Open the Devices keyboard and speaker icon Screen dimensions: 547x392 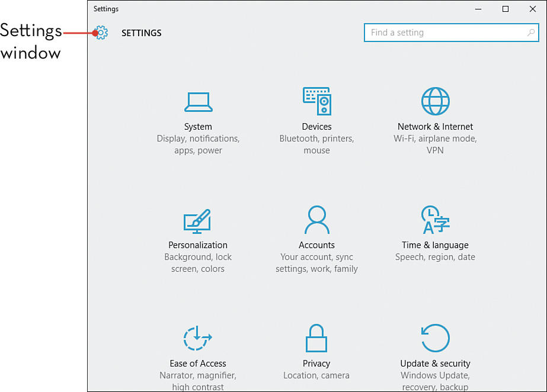tap(316, 101)
